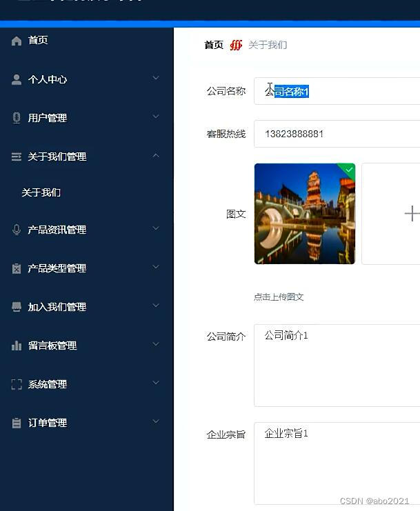Click the 公司简介 text area
420x511 pixels.
337,365
